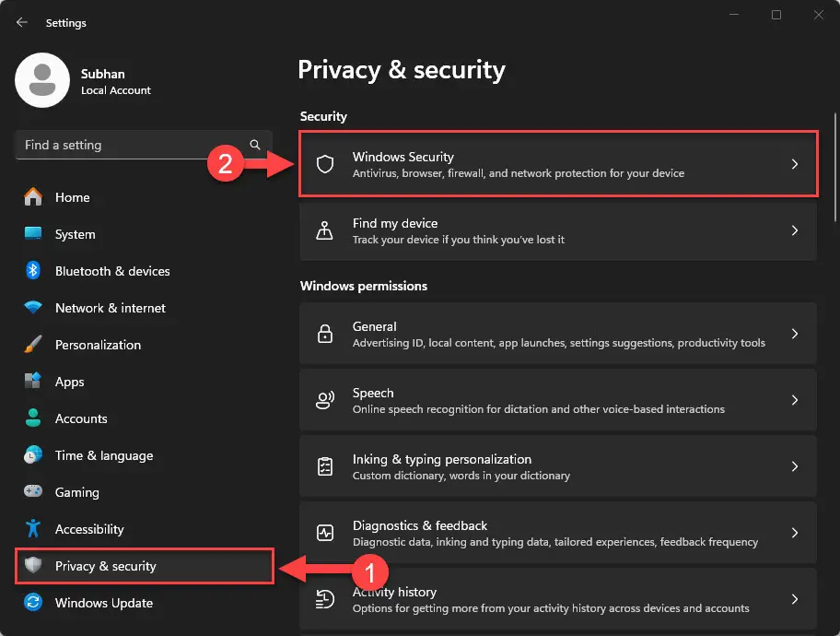
Task: Select Network & internet in the sidebar
Action: click(x=111, y=308)
